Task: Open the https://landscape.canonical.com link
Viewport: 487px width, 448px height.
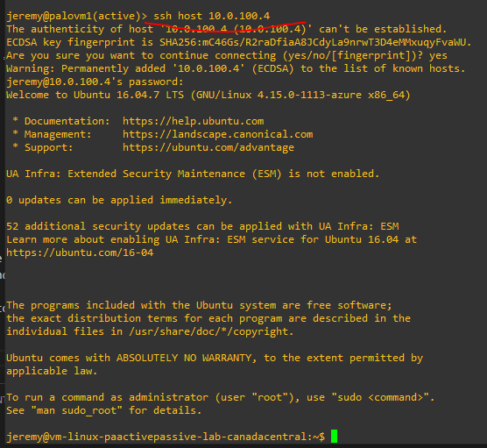Action: [218, 134]
